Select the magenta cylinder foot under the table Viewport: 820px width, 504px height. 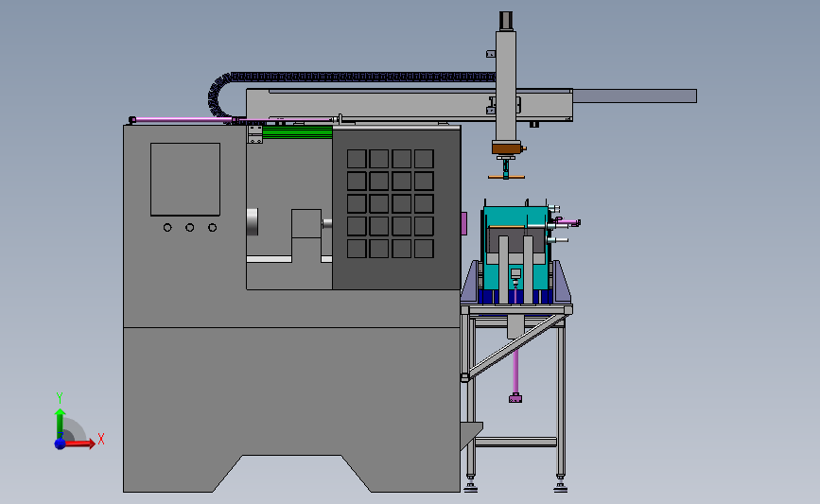[515, 399]
